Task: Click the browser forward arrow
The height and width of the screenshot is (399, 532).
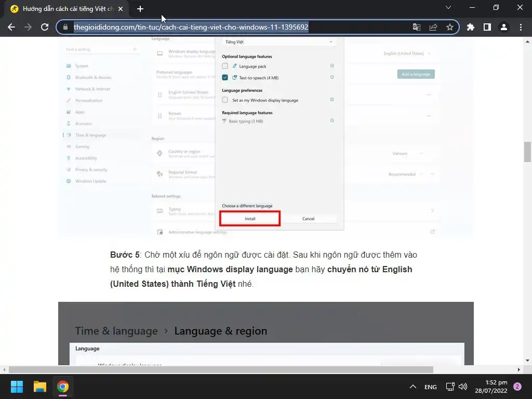Action: click(28, 27)
